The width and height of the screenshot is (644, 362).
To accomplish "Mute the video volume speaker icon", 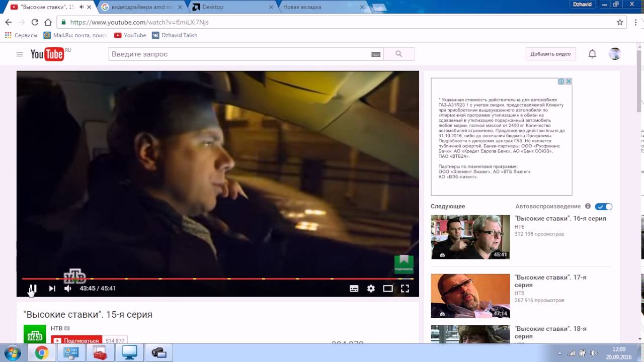I will pyautogui.click(x=68, y=289).
